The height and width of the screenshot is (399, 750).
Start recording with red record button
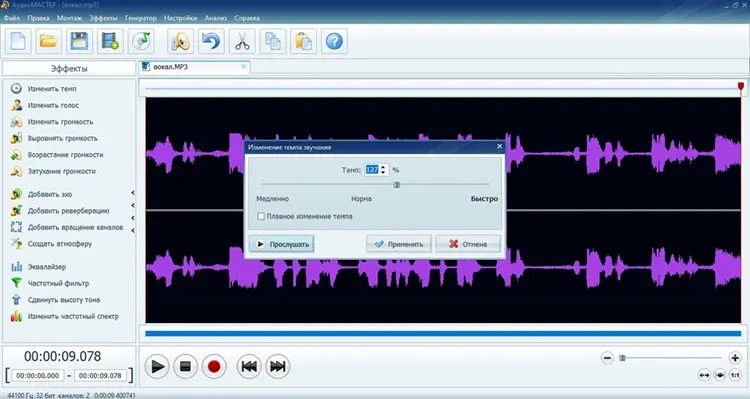214,366
